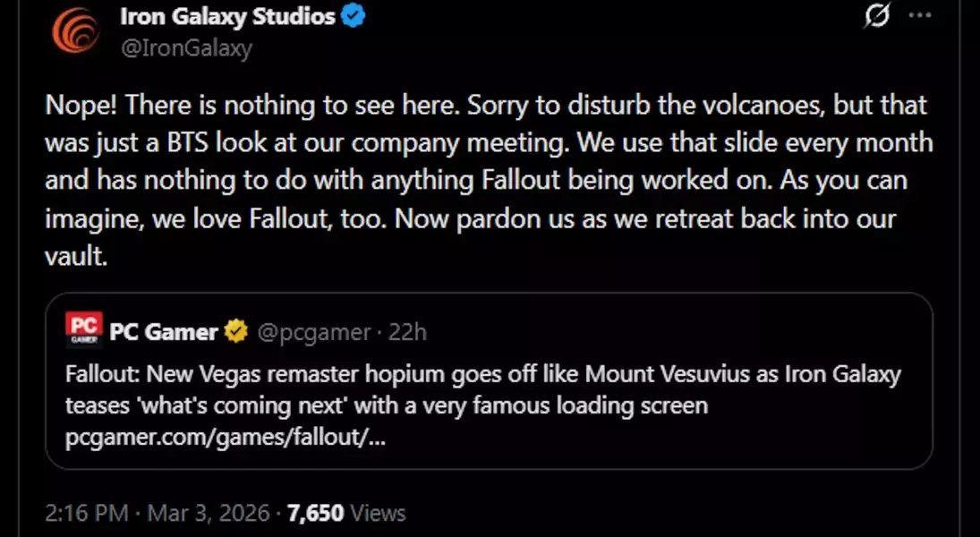The height and width of the screenshot is (537, 980).
Task: Open the @pcgamer handle
Action: 314,332
